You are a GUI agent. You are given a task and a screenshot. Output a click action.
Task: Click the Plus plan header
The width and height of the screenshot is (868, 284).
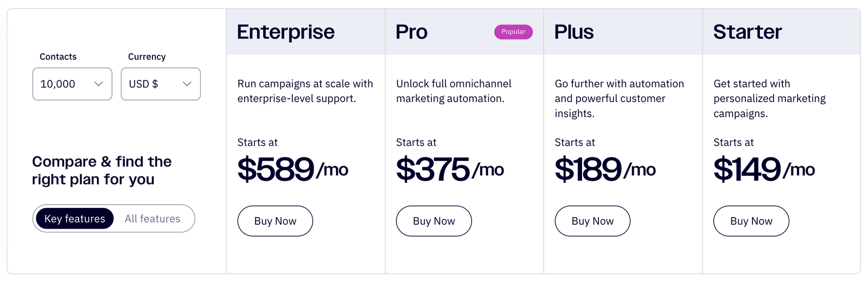[574, 32]
